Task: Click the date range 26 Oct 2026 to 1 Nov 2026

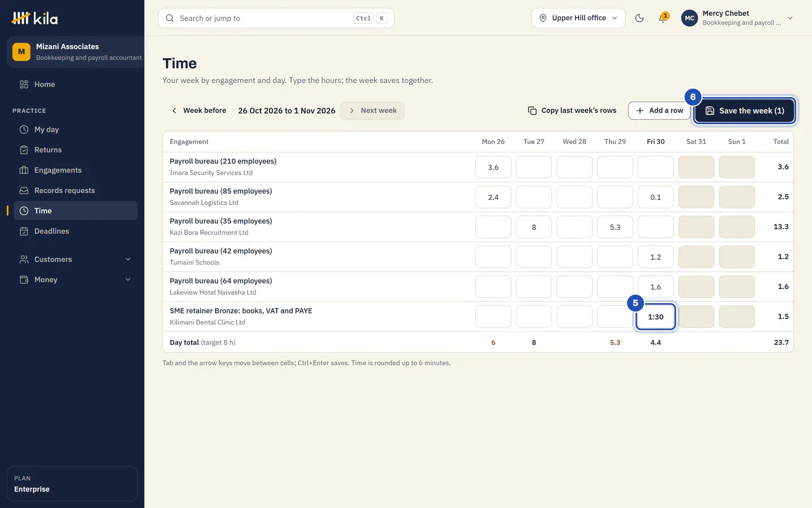Action: (x=286, y=111)
